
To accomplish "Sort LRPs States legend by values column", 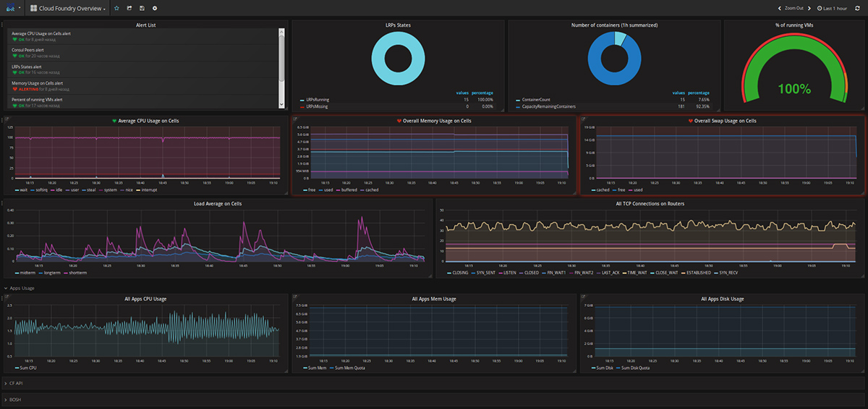I will (x=462, y=93).
